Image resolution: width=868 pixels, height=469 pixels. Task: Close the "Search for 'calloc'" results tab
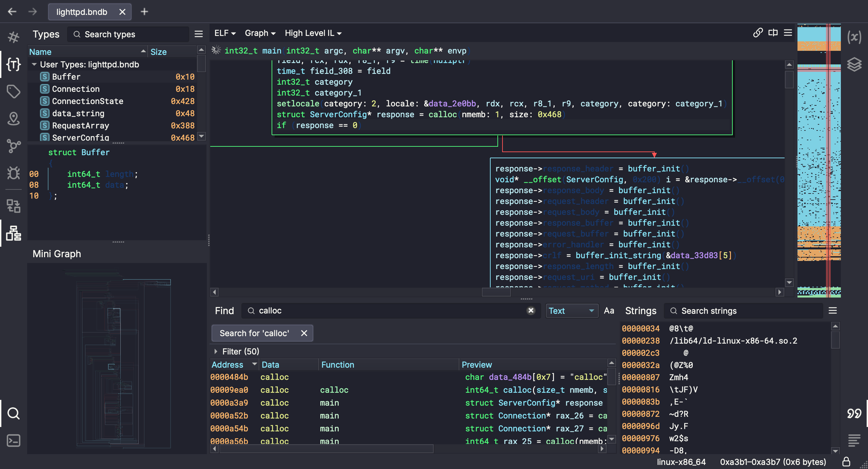click(x=304, y=333)
